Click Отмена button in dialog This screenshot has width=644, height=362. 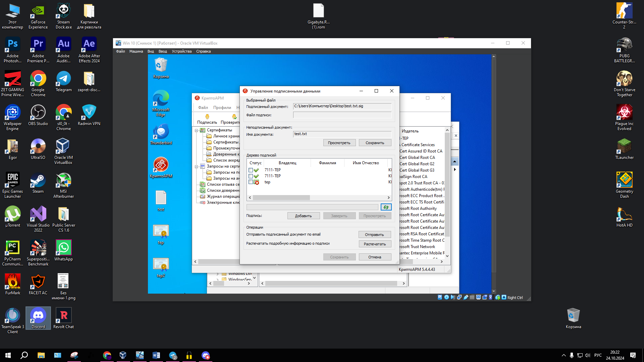click(x=375, y=257)
